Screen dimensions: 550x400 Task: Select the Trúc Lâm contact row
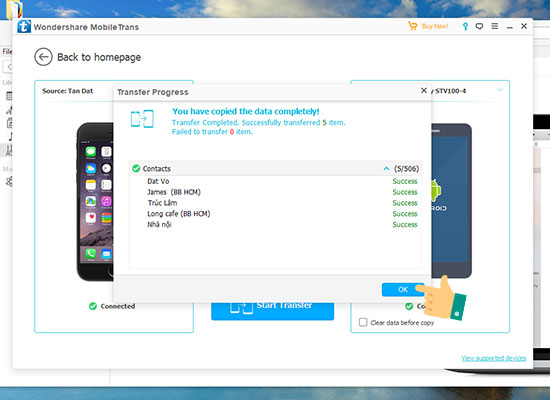pos(275,203)
